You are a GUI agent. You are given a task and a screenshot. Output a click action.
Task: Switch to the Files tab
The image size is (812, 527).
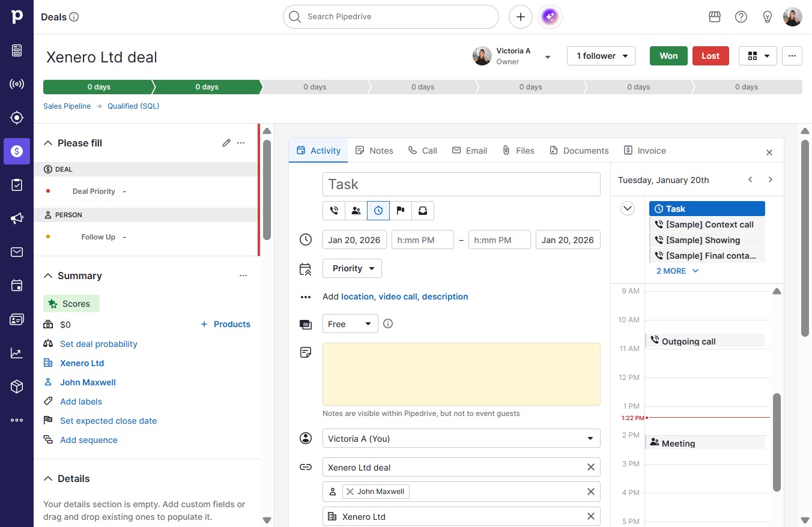tap(518, 150)
